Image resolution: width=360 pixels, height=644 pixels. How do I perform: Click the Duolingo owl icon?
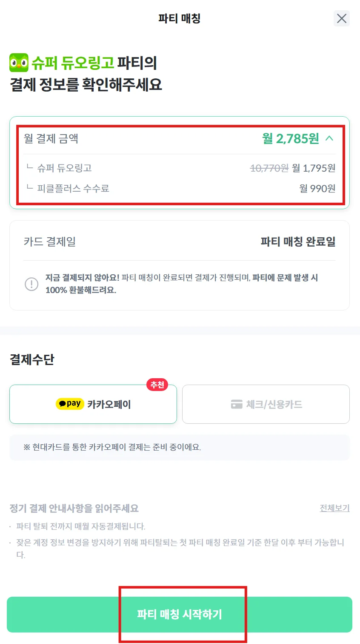19,63
